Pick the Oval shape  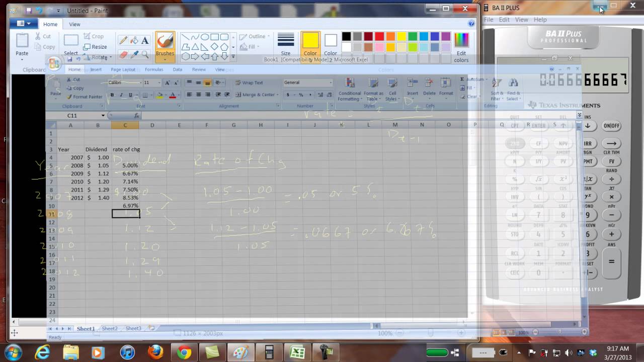pos(205,37)
